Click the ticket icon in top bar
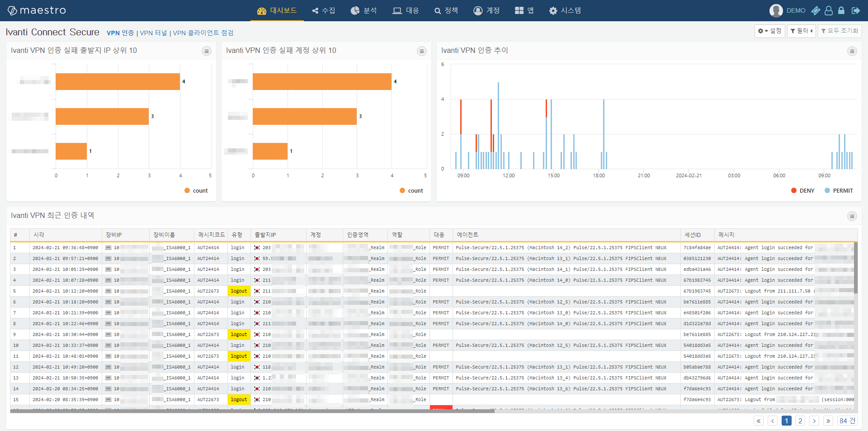868x431 pixels. coord(816,10)
